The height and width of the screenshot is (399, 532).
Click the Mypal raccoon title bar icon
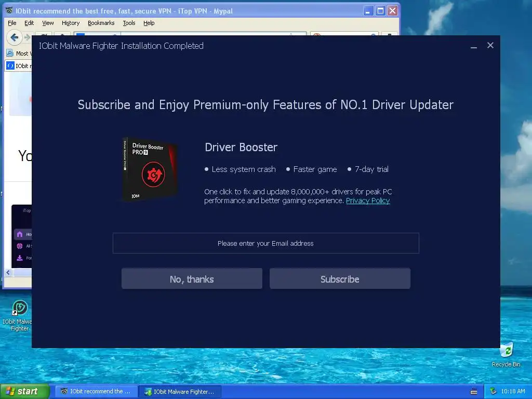tap(9, 10)
